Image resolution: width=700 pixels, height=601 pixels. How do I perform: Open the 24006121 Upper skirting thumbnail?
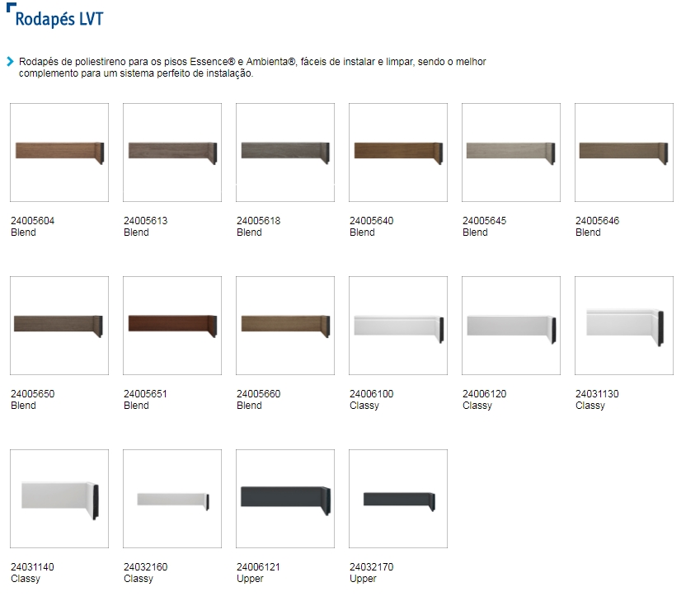click(x=285, y=499)
